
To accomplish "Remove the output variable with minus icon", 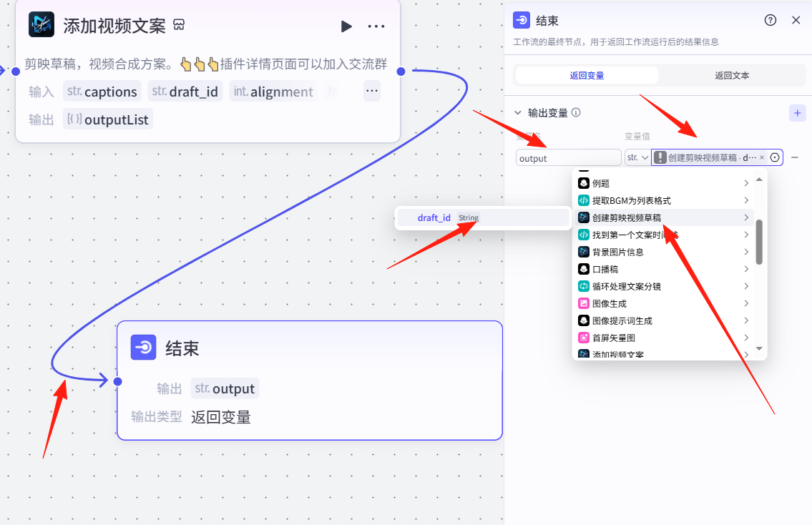I will [795, 157].
